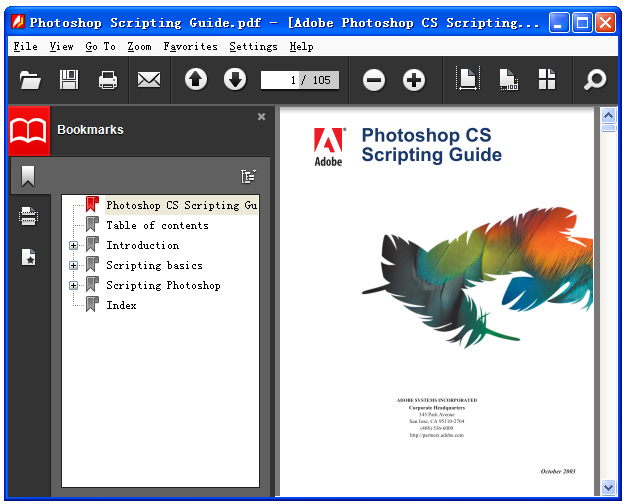This screenshot has height=504, width=628.
Task: Click the feather illustration on the cover page
Action: [x=477, y=276]
